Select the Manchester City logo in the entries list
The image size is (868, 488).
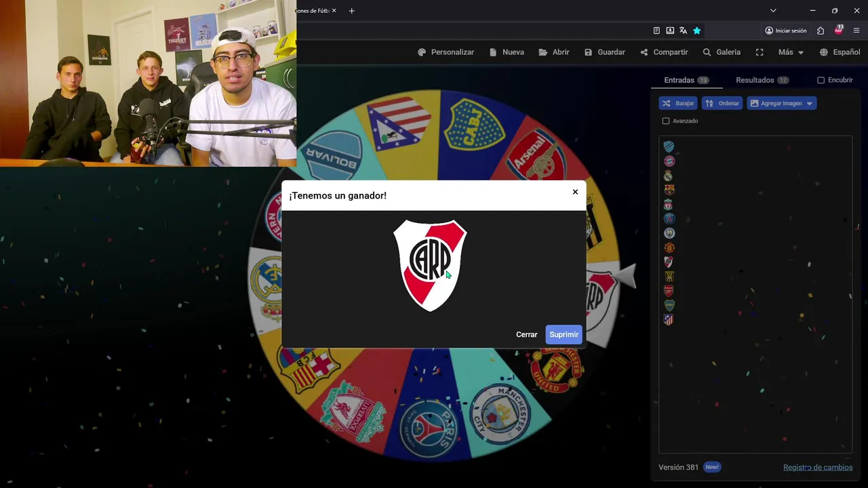point(669,232)
